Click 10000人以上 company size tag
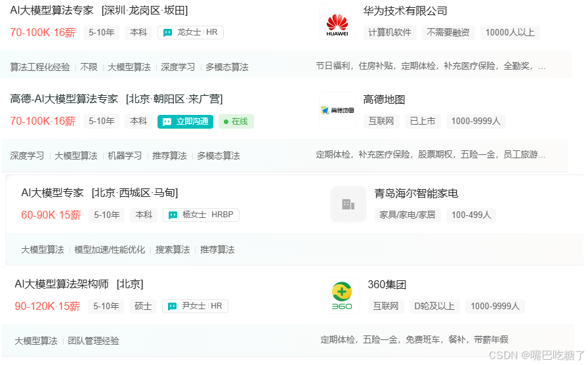Image resolution: width=588 pixels, height=365 pixels. click(510, 33)
